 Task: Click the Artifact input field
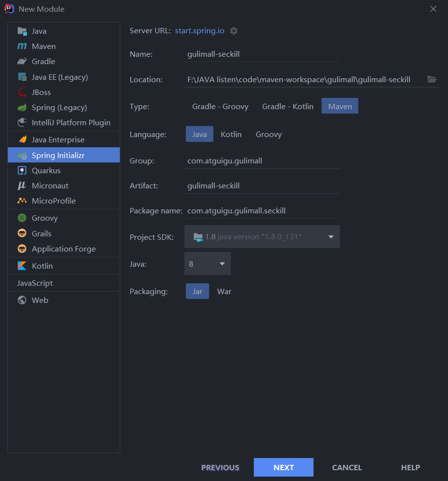coord(262,186)
